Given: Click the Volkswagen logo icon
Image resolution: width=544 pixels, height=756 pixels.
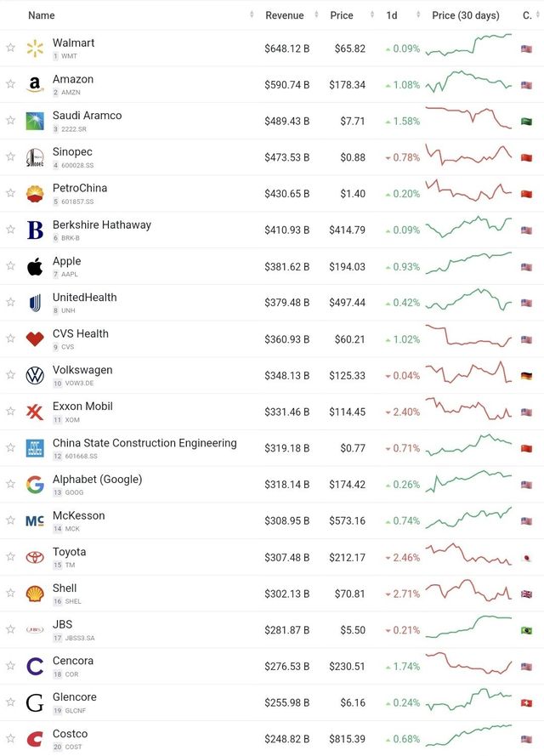Looking at the screenshot, I should (x=35, y=376).
